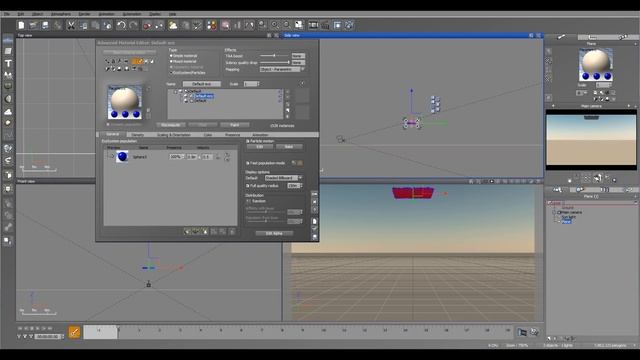
Task: Click the render flag icon below the world browser
Action: pyautogui.click(x=522, y=332)
